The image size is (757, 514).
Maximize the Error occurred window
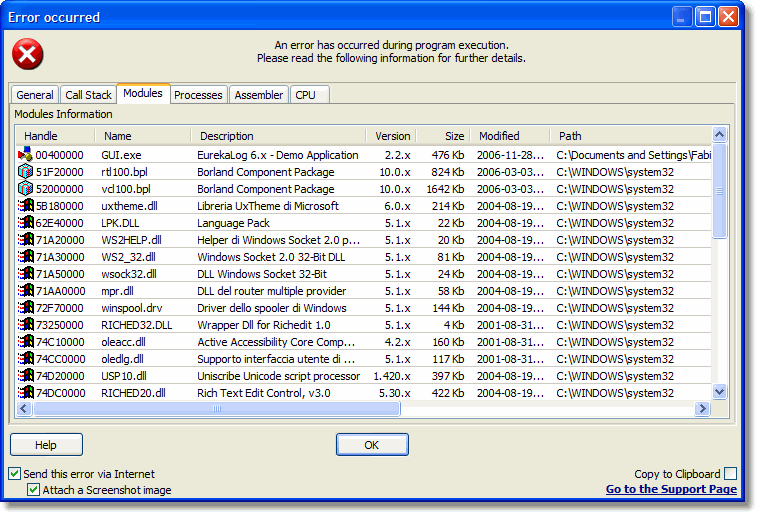pyautogui.click(x=705, y=17)
